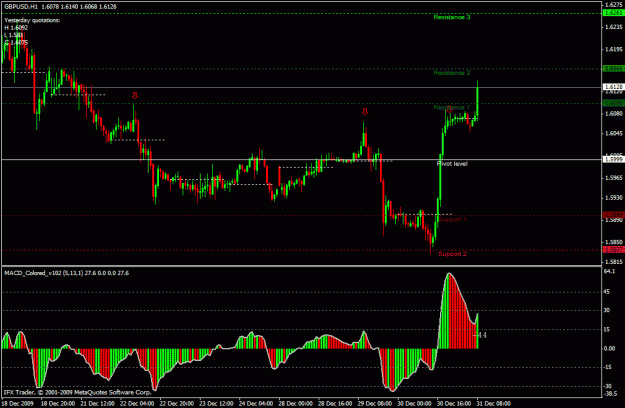Click the 1.5965 price axis label

[x=614, y=178]
